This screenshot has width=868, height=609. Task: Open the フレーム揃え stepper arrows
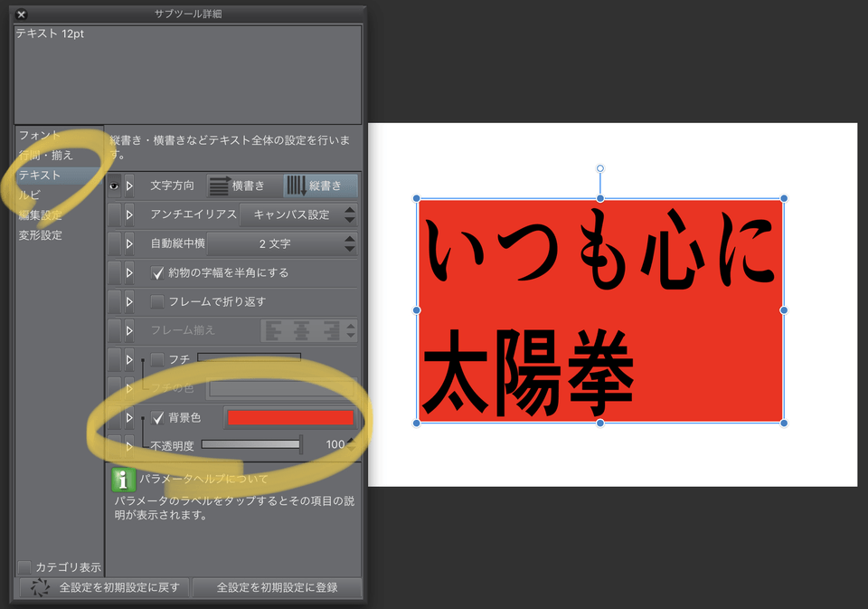tap(351, 331)
